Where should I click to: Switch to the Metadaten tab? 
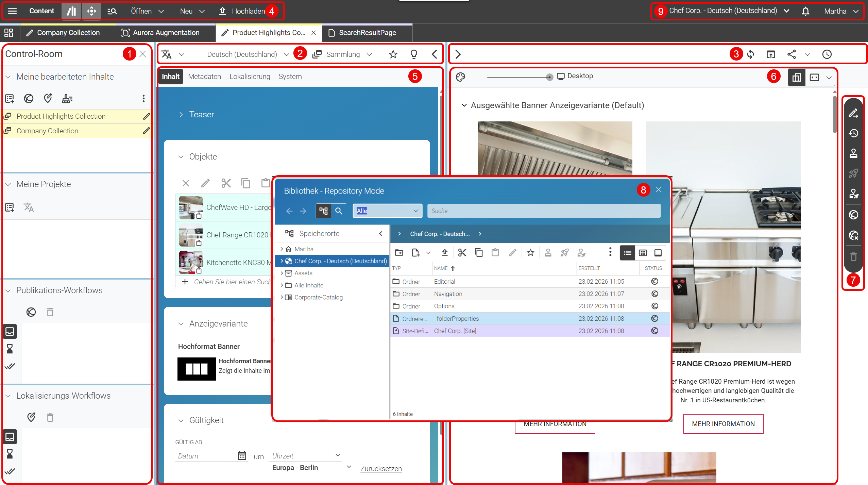(x=204, y=77)
